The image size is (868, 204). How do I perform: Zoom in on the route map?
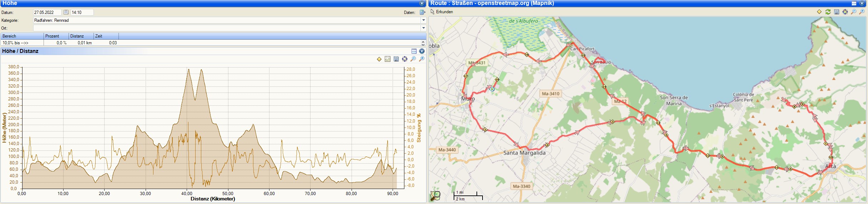pyautogui.click(x=862, y=12)
